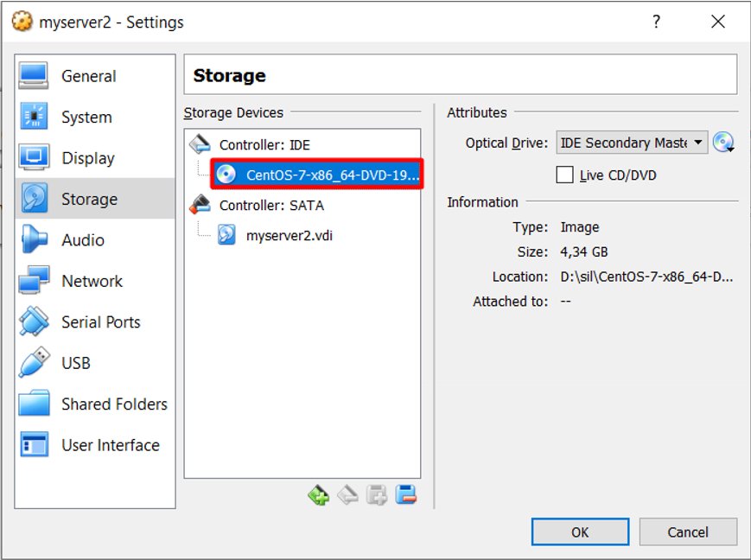Enable the Live CD/DVD checkbox
751x560 pixels.
564,175
